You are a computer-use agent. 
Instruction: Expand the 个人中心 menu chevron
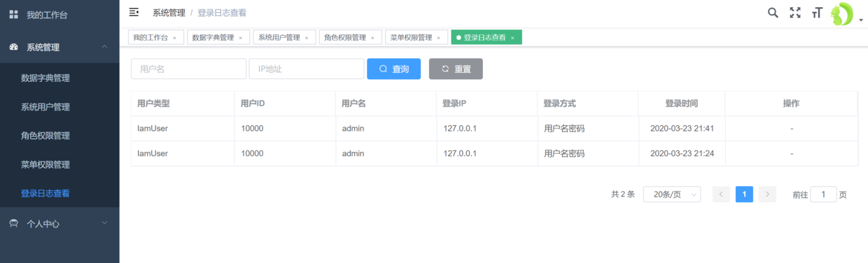coord(104,223)
